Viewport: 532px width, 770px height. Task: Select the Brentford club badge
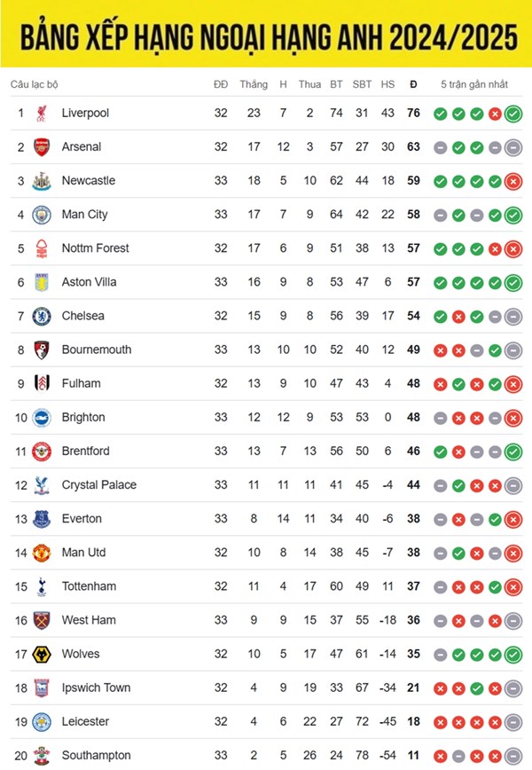pos(42,452)
